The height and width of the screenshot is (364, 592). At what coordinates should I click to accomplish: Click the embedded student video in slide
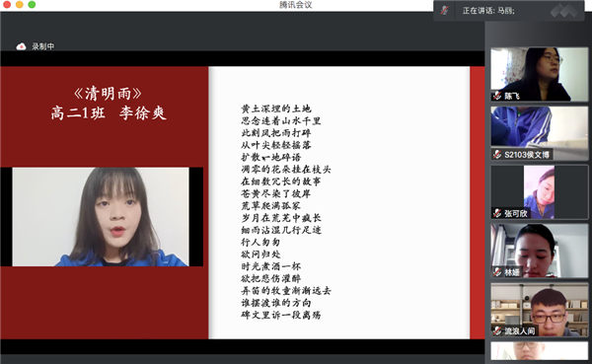[101, 217]
